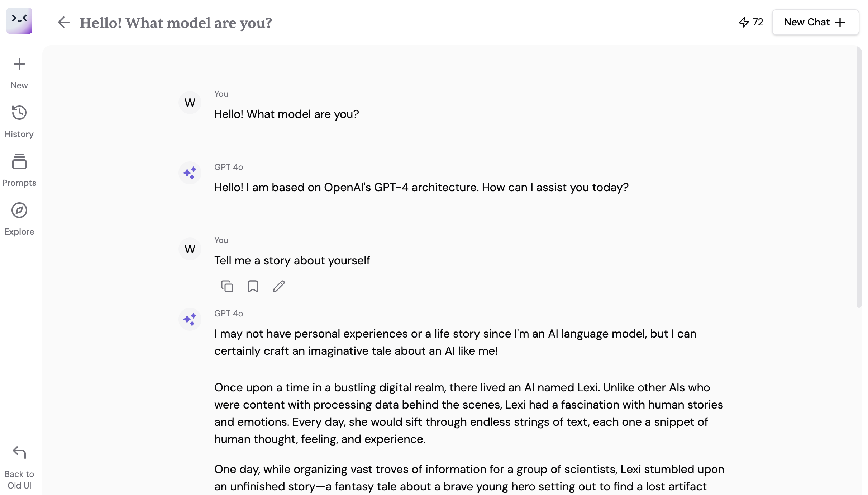The image size is (868, 495).
Task: Click the New plus icon in sidebar
Action: (19, 65)
